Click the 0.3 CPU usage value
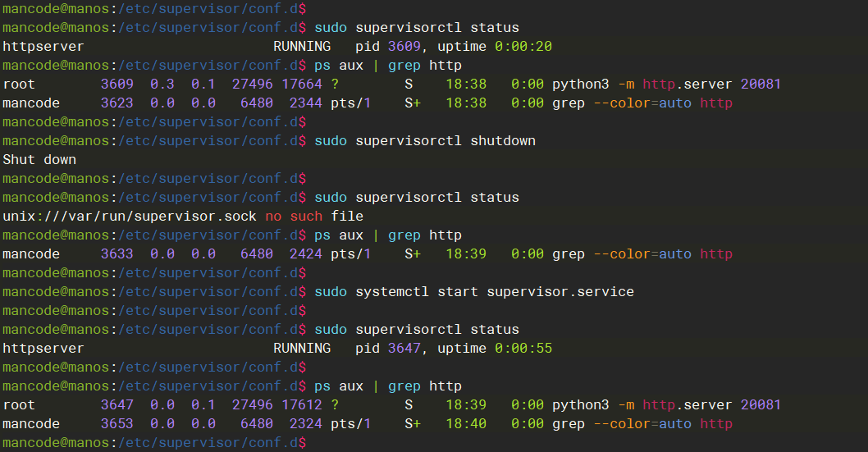The width and height of the screenshot is (868, 452). coord(162,84)
